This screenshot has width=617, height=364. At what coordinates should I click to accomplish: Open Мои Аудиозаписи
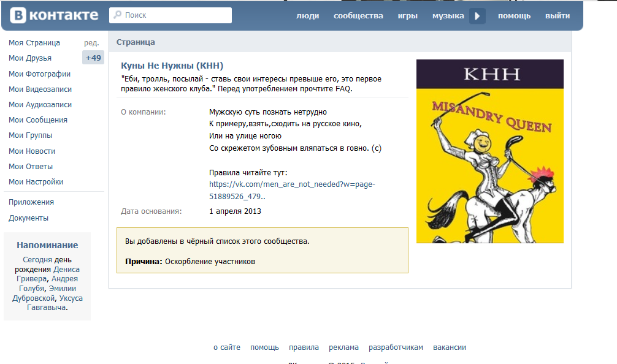(40, 105)
